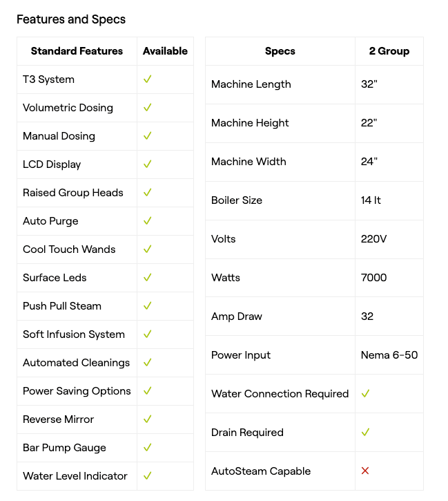Click the Volumetric Dosing availability checkmark

pyautogui.click(x=147, y=108)
